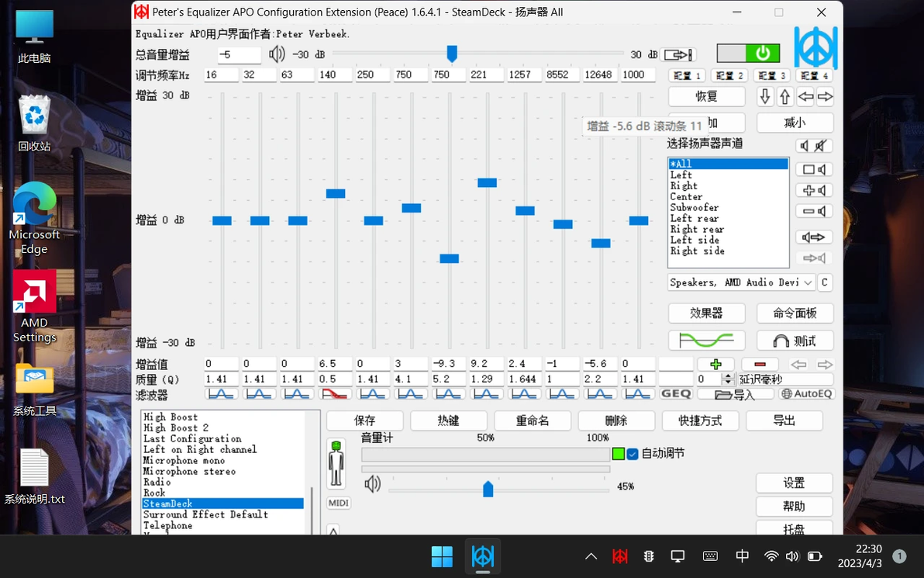Select 配置 1 tab
Screen dimensions: 924x578
687,75
